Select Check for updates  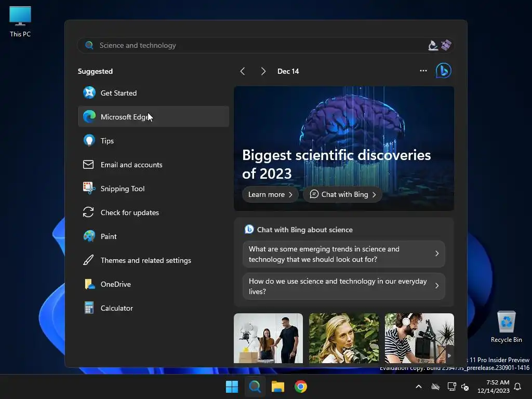(x=153, y=212)
